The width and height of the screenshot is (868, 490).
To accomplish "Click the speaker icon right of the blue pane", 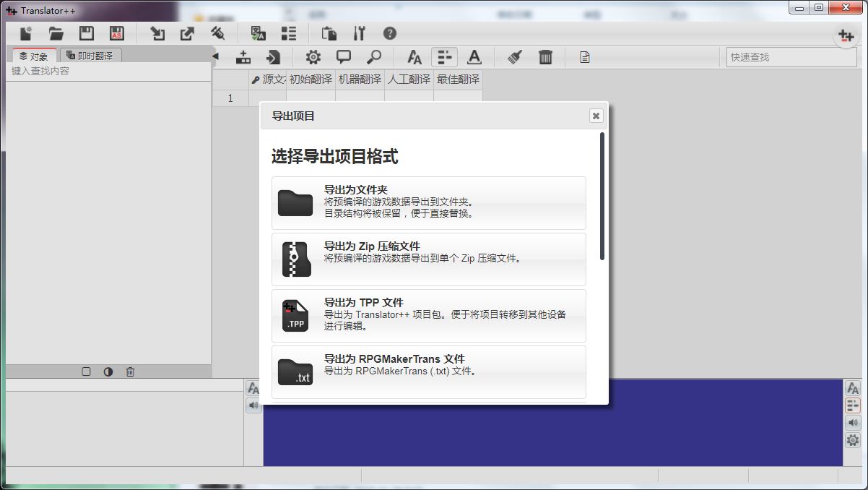I will tap(853, 423).
